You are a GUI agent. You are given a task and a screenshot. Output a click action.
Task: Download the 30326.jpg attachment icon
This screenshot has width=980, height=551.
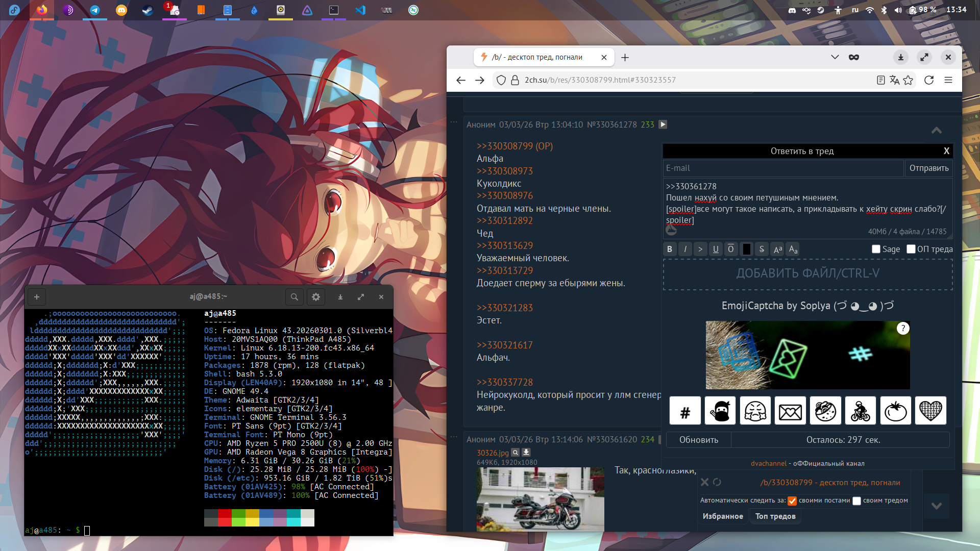tap(526, 453)
